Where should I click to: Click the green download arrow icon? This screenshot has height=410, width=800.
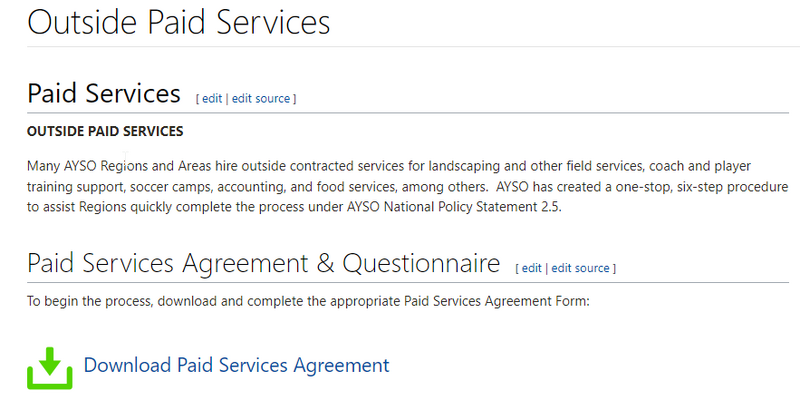[x=48, y=367]
